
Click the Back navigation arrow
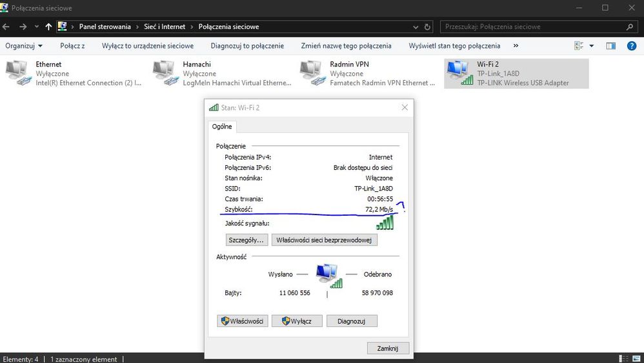(6, 27)
